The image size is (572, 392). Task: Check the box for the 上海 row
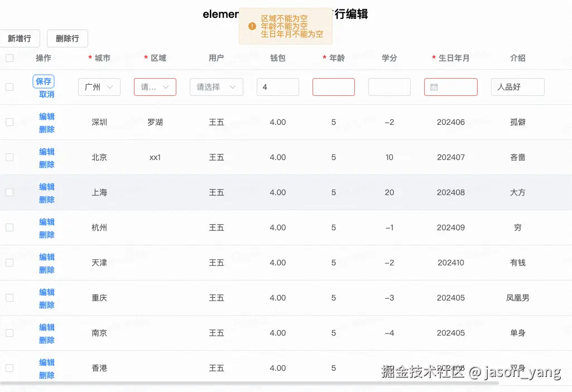click(x=9, y=192)
